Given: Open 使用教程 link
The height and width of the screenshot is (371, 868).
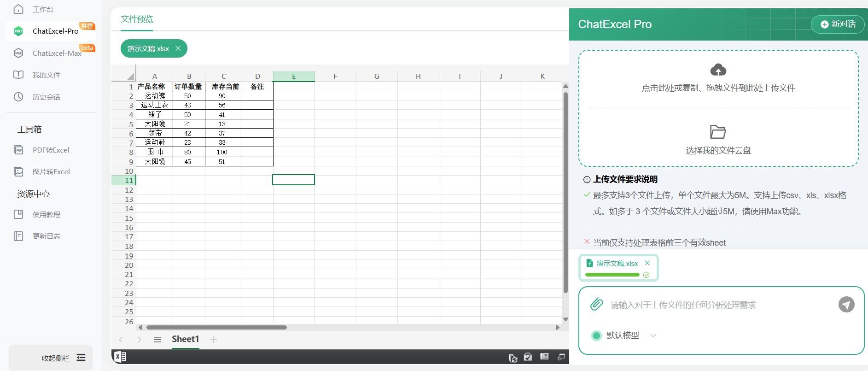Looking at the screenshot, I should click(x=47, y=214).
